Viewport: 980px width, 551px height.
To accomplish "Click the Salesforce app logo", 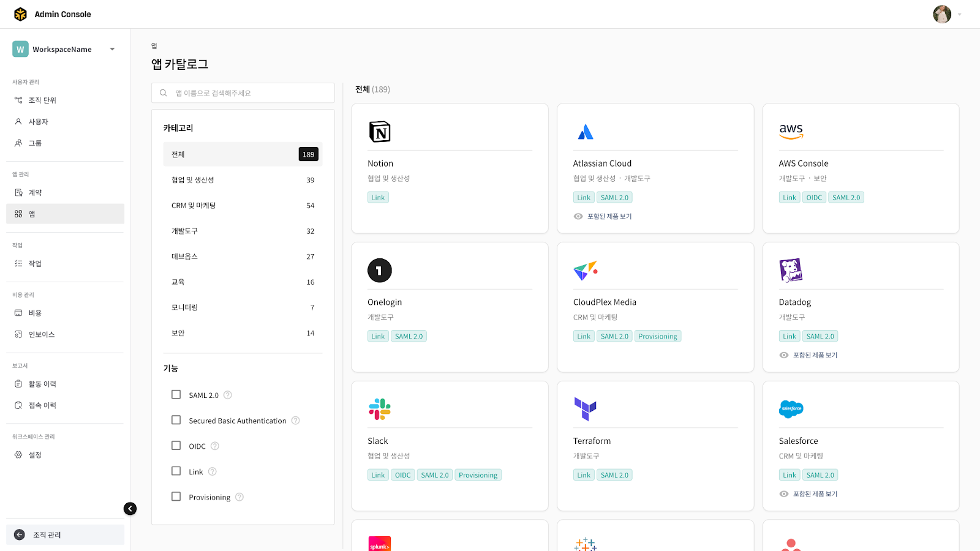I will tap(791, 409).
